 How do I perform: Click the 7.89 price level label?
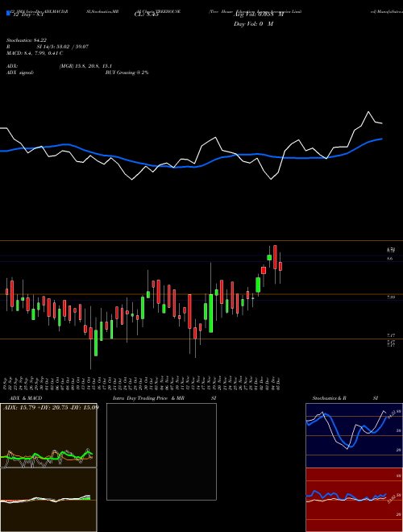(390, 297)
